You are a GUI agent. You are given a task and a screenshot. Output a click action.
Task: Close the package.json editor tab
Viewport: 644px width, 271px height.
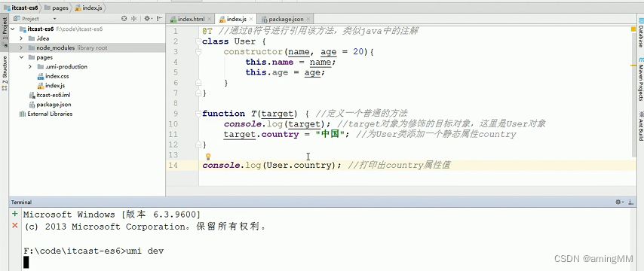point(308,19)
